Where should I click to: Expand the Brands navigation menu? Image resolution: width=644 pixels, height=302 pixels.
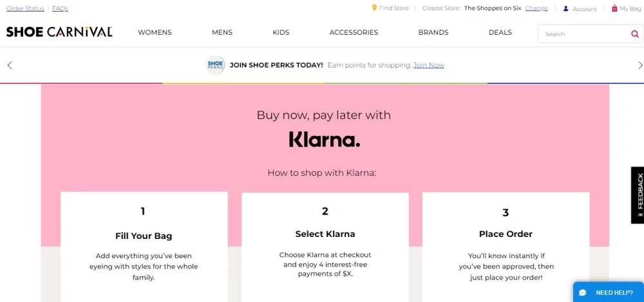(x=433, y=32)
